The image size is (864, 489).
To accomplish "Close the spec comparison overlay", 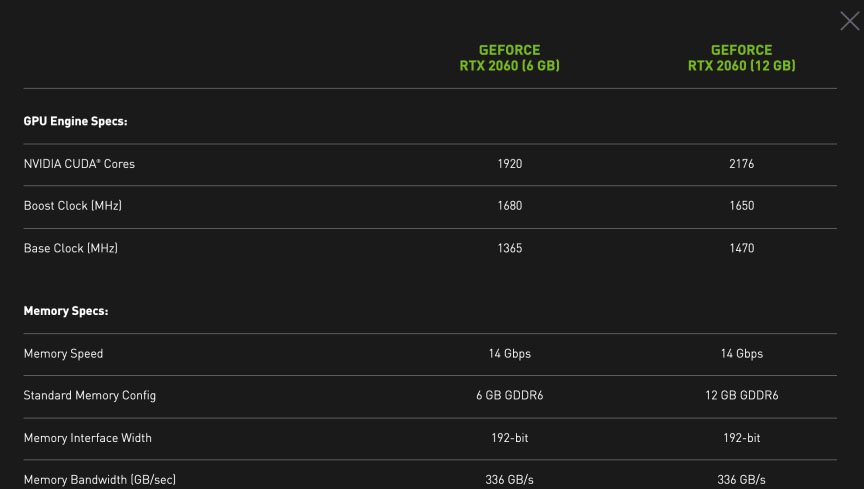I will (850, 21).
